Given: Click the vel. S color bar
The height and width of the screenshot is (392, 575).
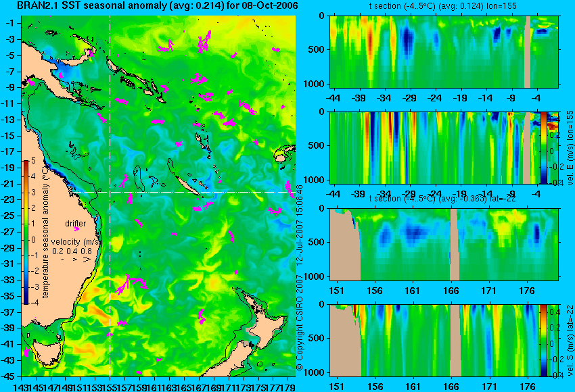Looking at the screenshot, I should pos(543,341).
